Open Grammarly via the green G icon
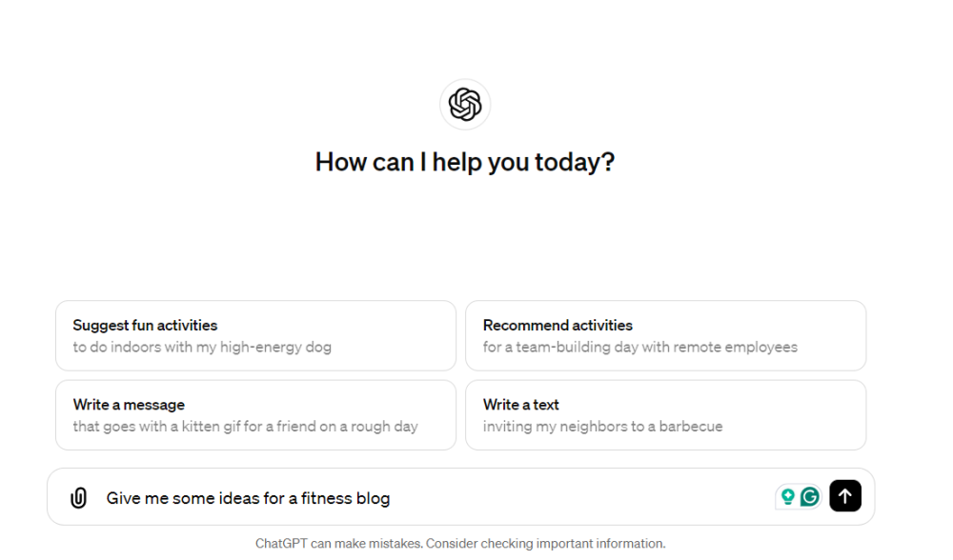The height and width of the screenshot is (560, 953). 808,495
